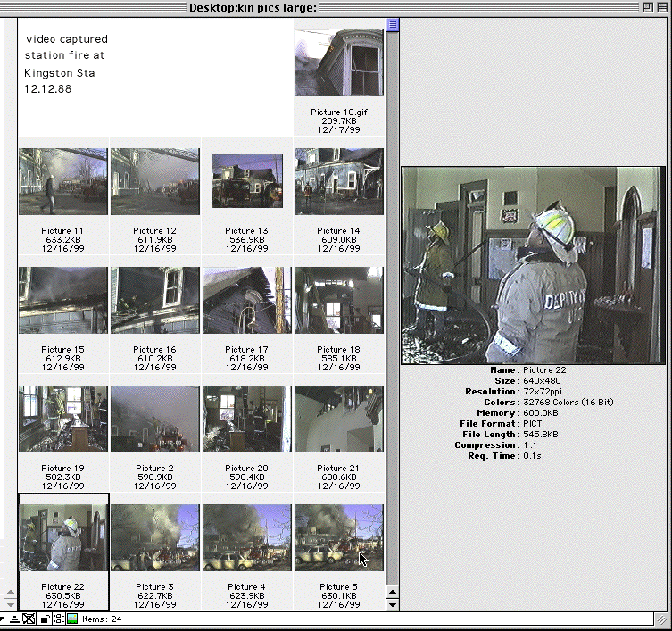Click the Picture 21 file name label

click(x=338, y=468)
